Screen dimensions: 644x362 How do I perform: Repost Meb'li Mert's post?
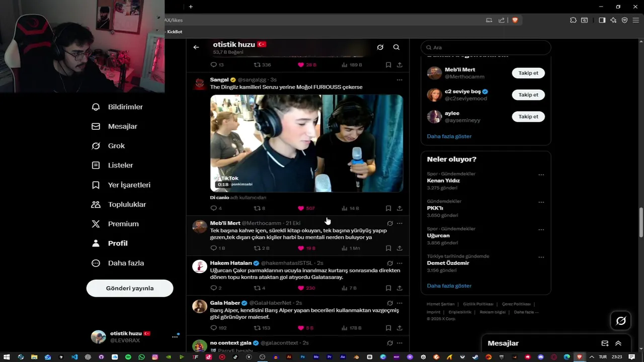pyautogui.click(x=257, y=248)
